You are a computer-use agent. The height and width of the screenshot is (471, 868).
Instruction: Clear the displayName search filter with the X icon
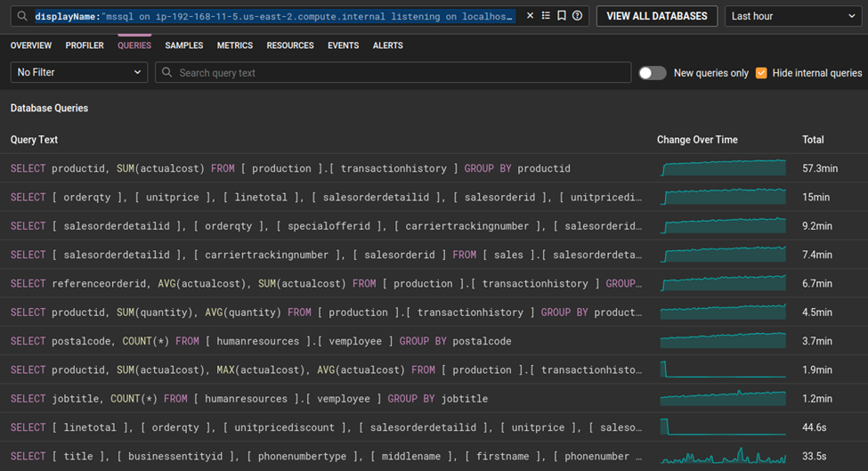531,16
